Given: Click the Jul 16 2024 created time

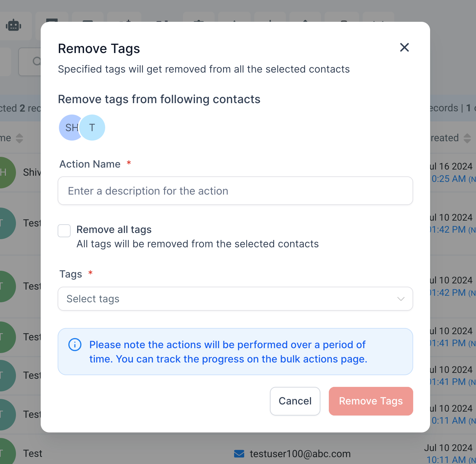Looking at the screenshot, I should pyautogui.click(x=452, y=179).
